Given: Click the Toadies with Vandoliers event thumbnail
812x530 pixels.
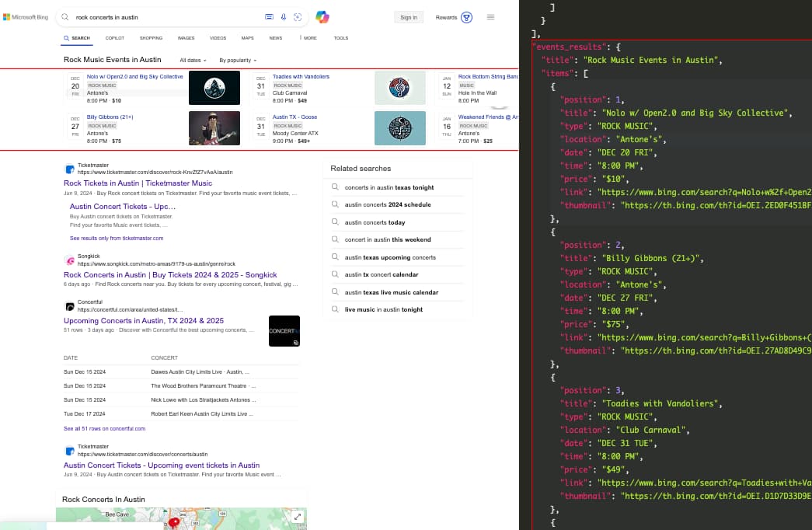Looking at the screenshot, I should coord(400,88).
